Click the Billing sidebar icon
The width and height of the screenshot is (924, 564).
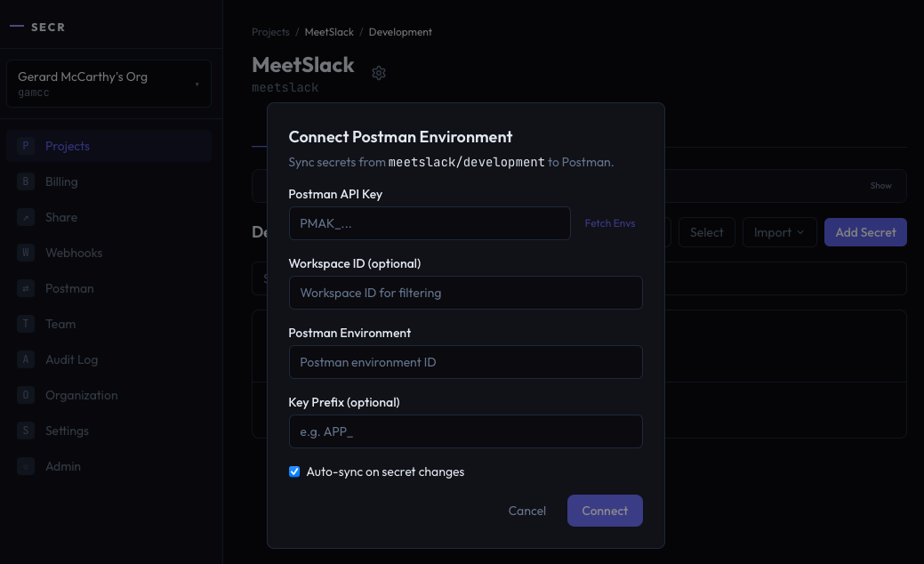click(x=26, y=181)
